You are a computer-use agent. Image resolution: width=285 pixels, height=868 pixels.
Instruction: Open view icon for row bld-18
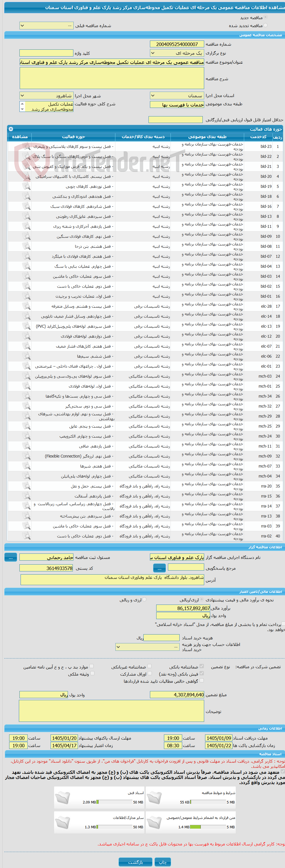click(x=26, y=196)
